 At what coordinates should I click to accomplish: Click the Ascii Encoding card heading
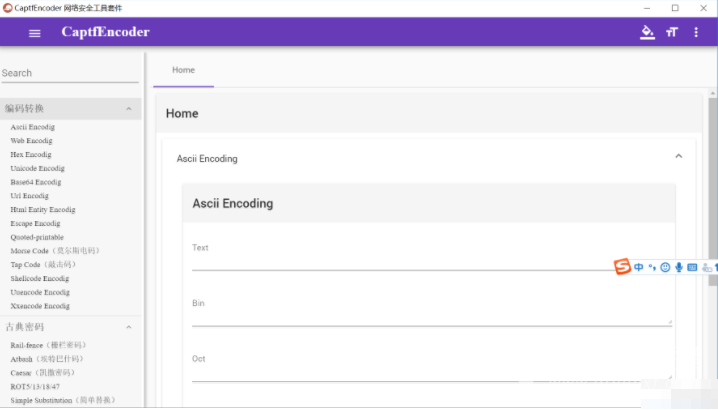[233, 203]
